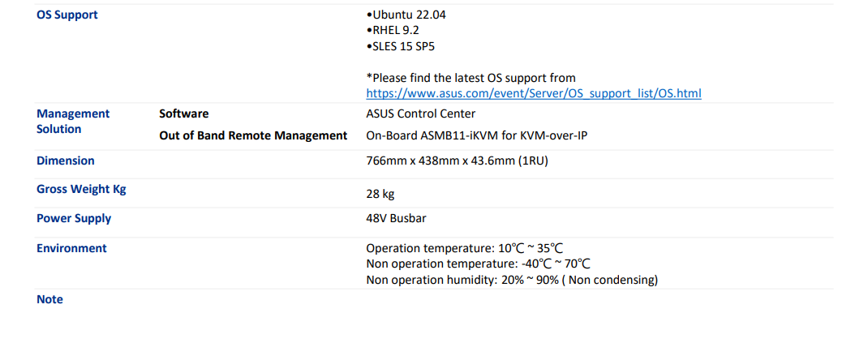The image size is (868, 356).
Task: Click the RHEL 9.2 bullet entry
Action: 393,30
